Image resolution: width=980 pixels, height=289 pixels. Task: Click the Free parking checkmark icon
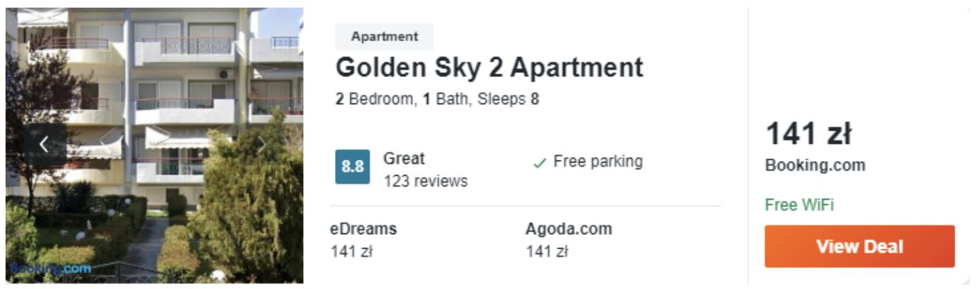[x=539, y=163]
